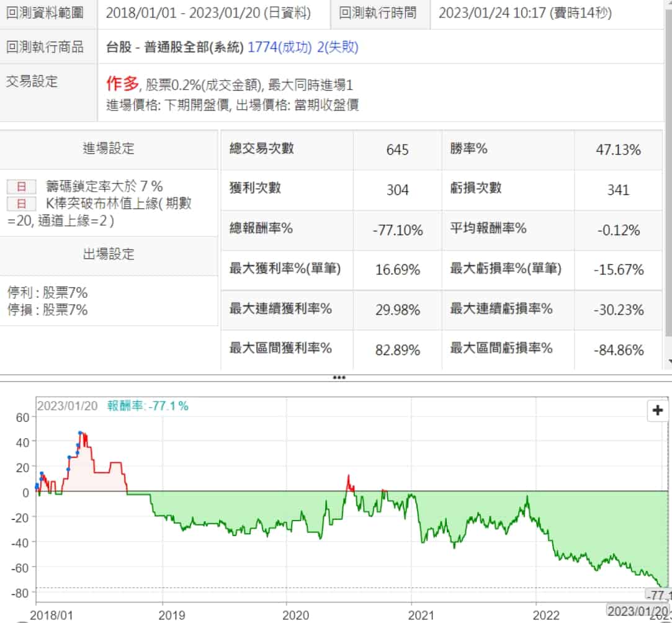This screenshot has width=672, height=623.
Task: Click the red 作多 trade direction label
Action: coord(122,83)
